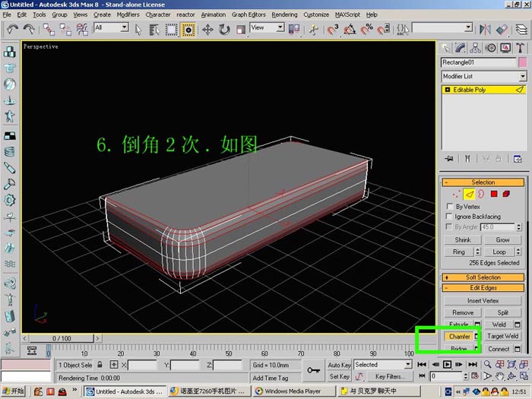Viewport: 532px width, 399px height.
Task: Activate the Unlink Selection tool
Action: point(65,30)
